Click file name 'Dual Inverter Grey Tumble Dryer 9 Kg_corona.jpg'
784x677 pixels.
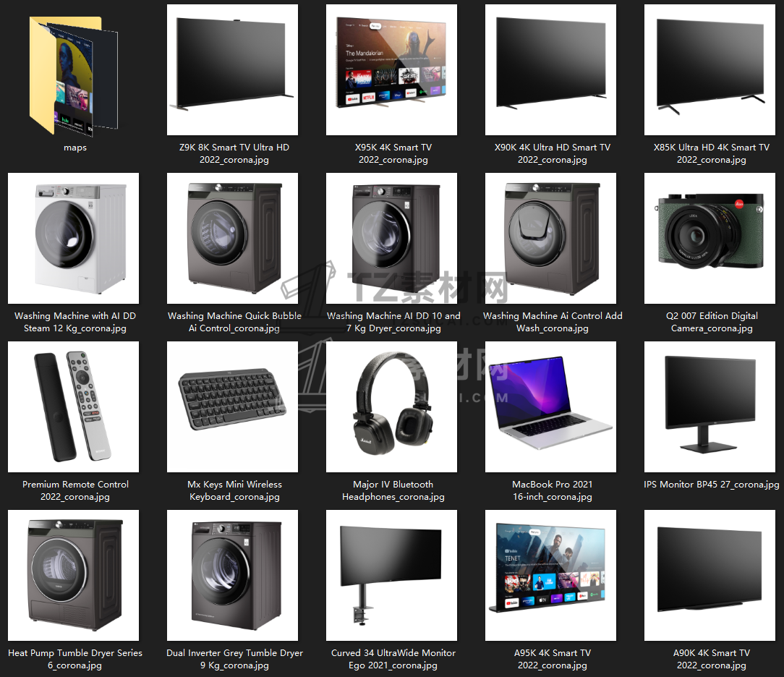pyautogui.click(x=234, y=659)
